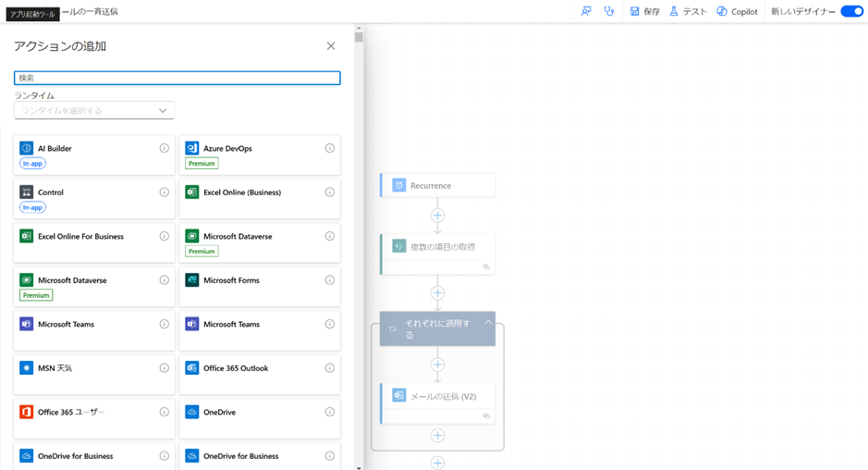Pick the Microsoft Forms connector
868x470 pixels.
coord(260,287)
